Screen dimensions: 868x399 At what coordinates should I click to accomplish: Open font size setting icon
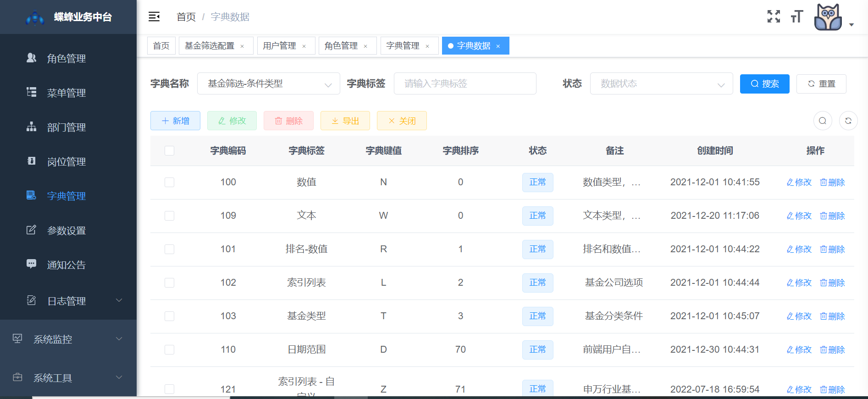tap(797, 17)
